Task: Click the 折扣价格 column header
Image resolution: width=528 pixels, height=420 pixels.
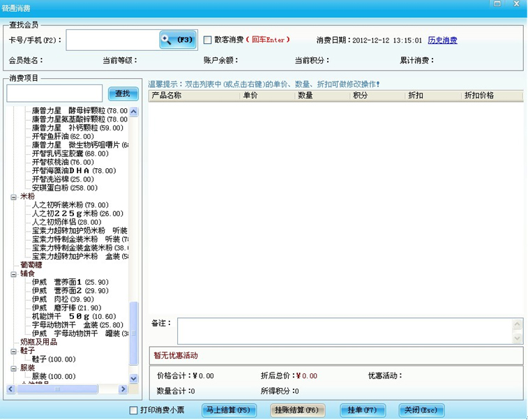Action: (x=492, y=96)
